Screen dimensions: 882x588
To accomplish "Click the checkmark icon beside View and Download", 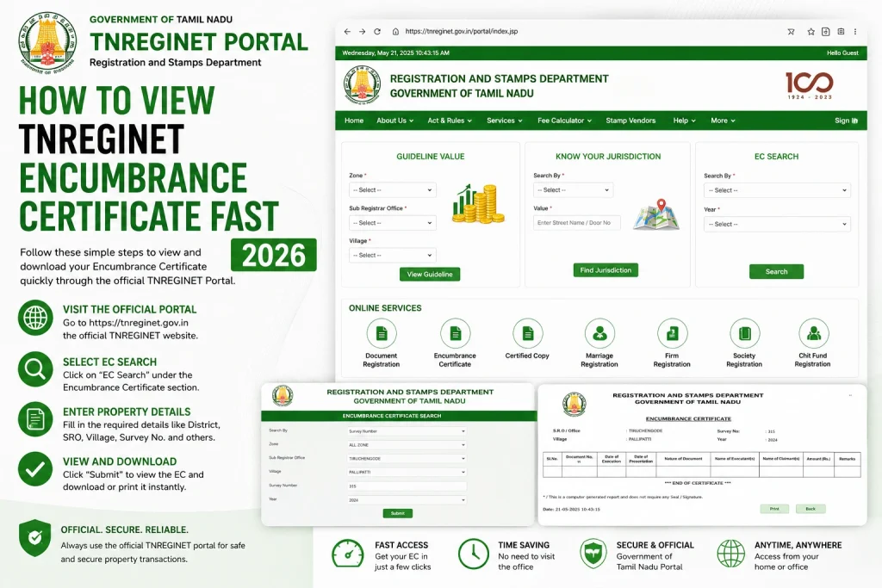I will tap(35, 469).
